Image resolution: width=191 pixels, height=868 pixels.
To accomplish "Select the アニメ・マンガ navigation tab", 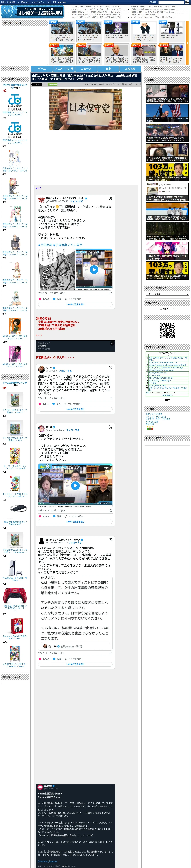I will 64,68.
